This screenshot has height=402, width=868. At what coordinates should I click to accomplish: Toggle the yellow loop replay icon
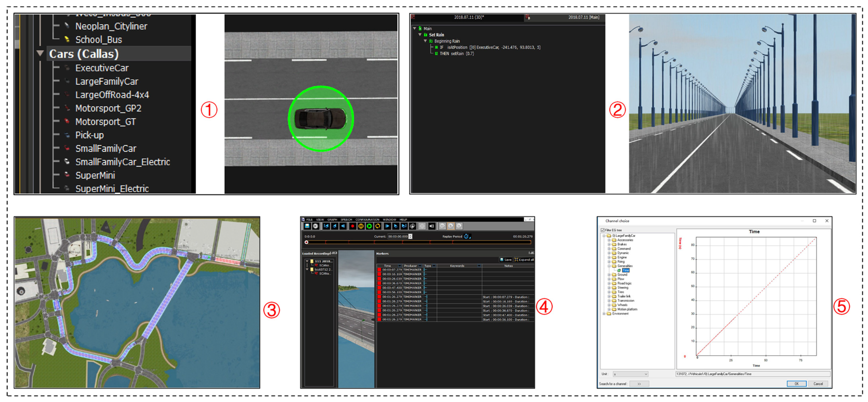[377, 226]
